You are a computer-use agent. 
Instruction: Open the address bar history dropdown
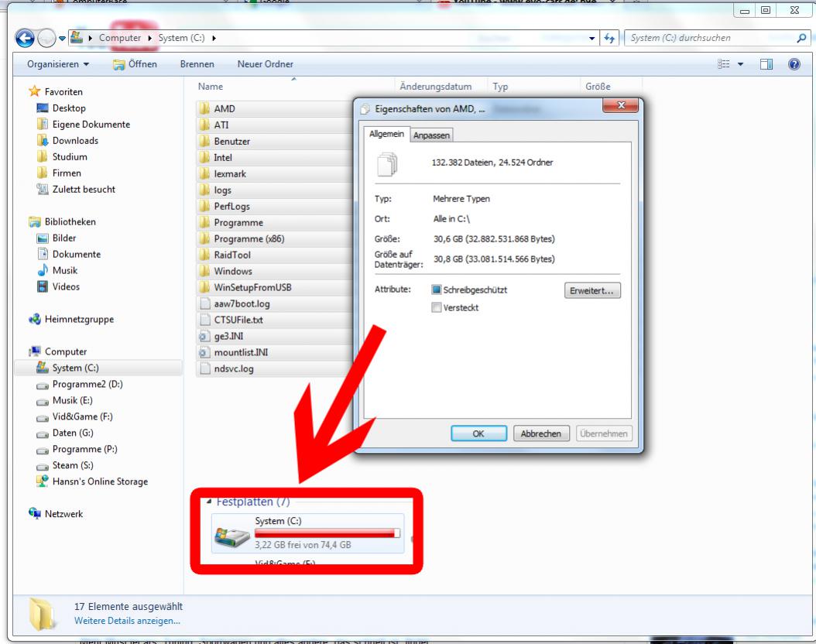[x=591, y=39]
